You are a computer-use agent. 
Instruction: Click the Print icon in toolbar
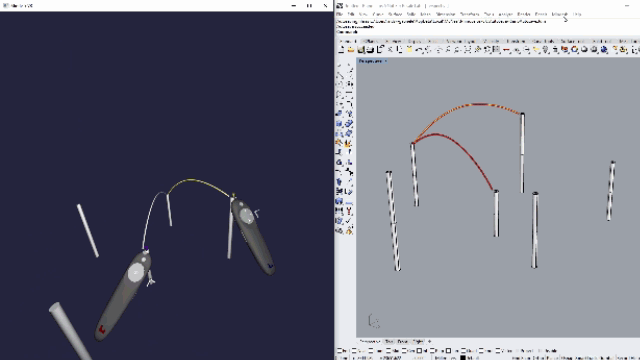[x=370, y=50]
